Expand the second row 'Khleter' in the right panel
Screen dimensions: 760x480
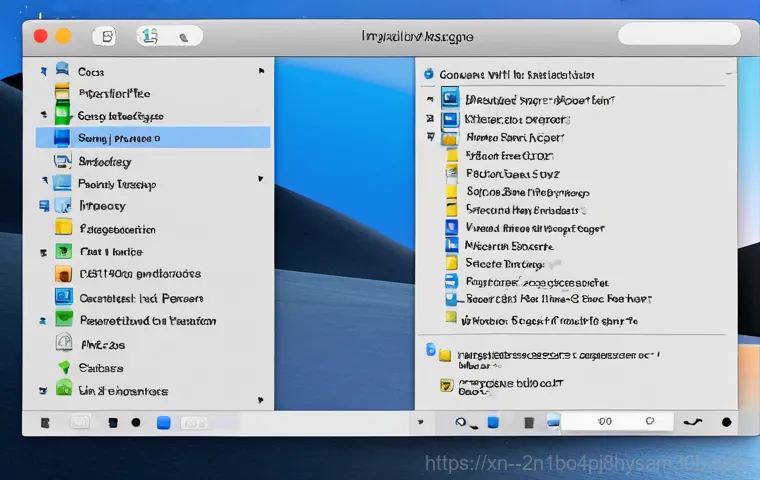click(430, 118)
